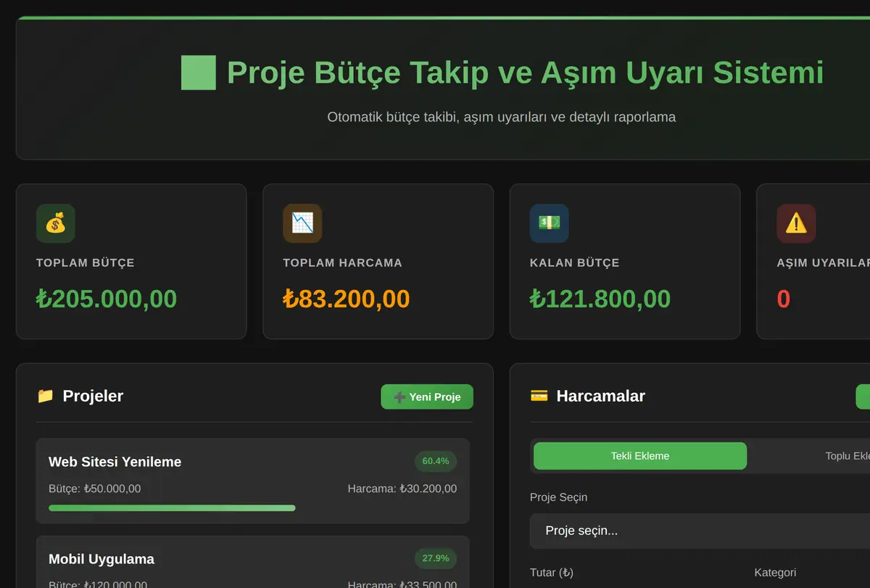This screenshot has width=870, height=588.
Task: Click the Kategori field label
Action: point(775,573)
